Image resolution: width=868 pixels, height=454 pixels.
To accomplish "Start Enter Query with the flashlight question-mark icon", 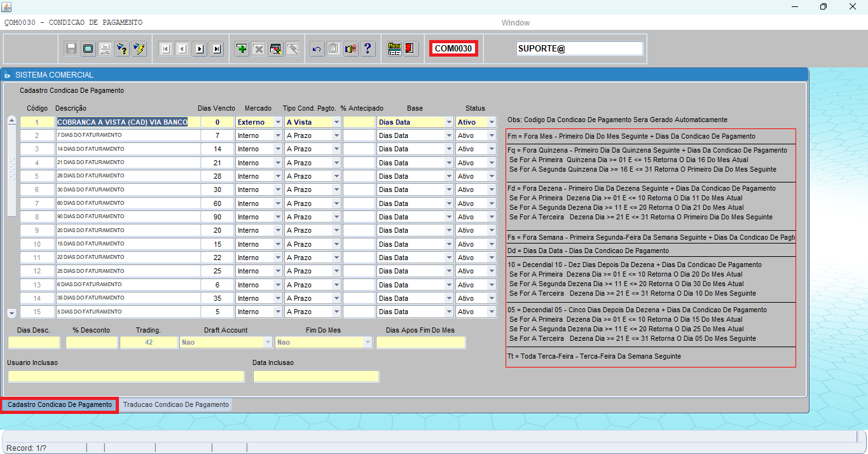I will 123,48.
